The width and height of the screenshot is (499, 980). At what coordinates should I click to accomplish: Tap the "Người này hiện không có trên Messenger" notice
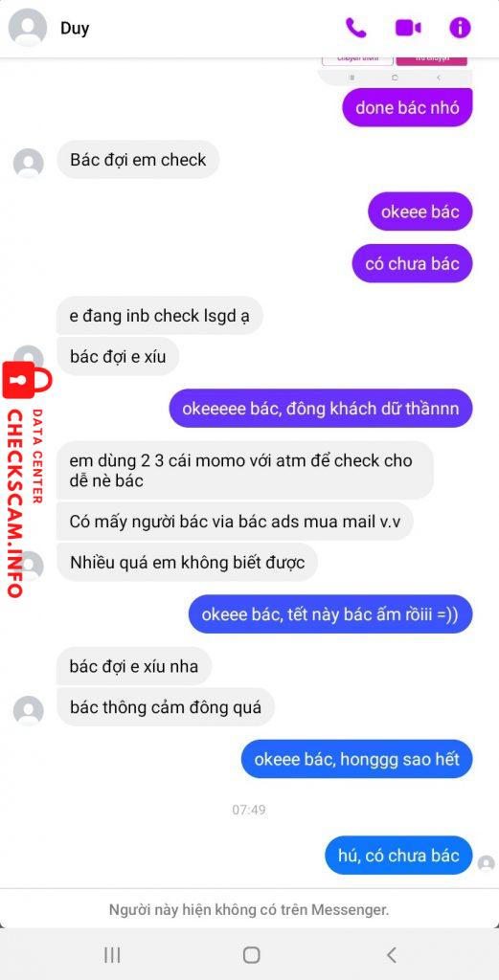coord(249,909)
